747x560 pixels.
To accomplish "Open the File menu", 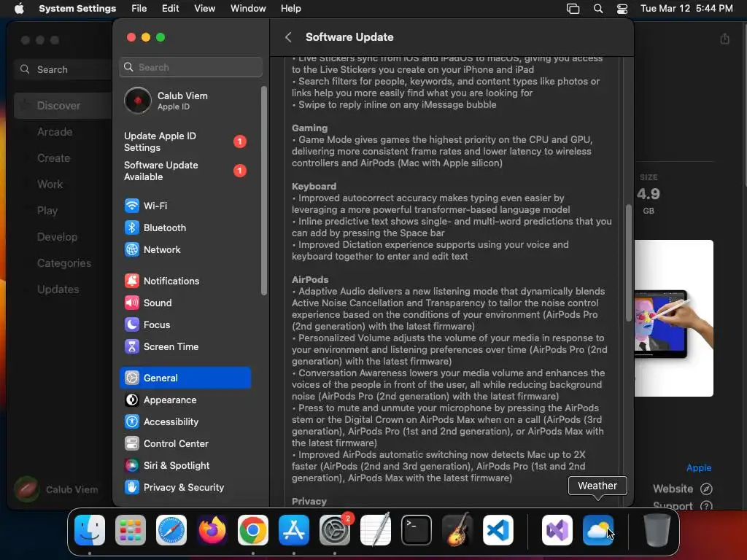I will click(x=139, y=9).
